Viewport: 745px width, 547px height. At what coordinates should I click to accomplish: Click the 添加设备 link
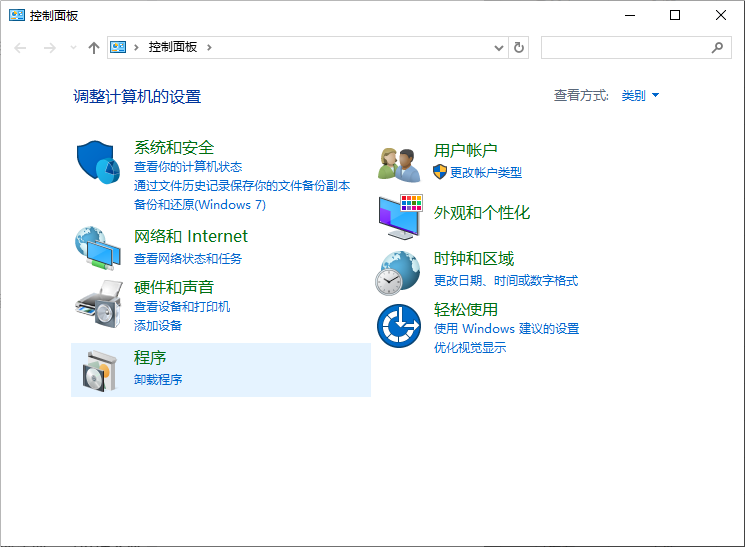[x=158, y=326]
